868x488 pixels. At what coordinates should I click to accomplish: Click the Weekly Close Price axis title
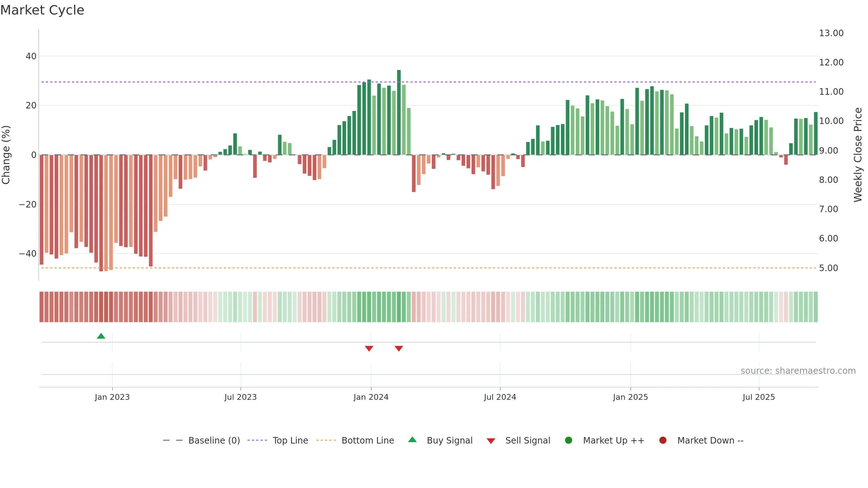pyautogui.click(x=858, y=155)
